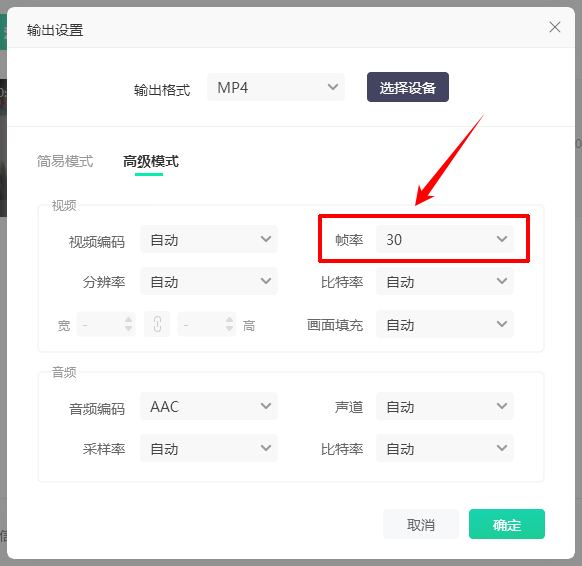This screenshot has width=582, height=566.
Task: Switch to the 简易模式 tab
Action: tap(65, 161)
